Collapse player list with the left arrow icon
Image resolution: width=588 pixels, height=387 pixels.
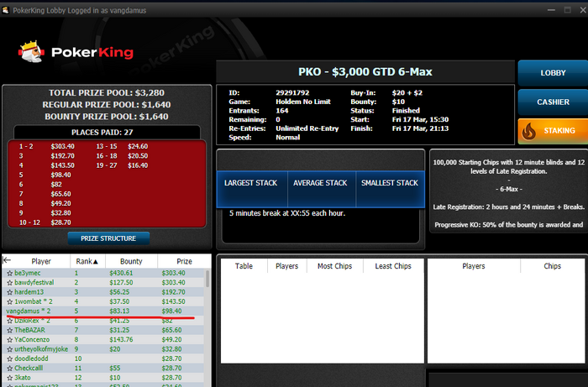pos(7,260)
